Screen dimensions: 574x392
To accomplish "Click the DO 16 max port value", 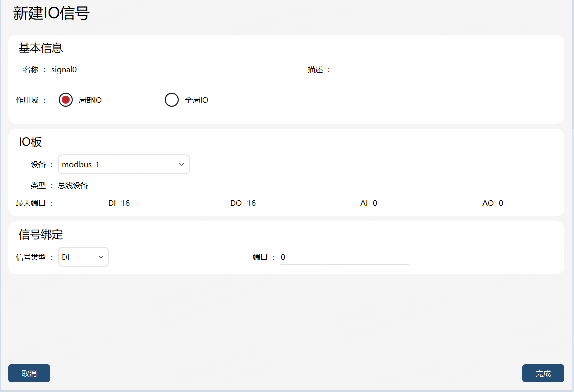I will [x=243, y=203].
